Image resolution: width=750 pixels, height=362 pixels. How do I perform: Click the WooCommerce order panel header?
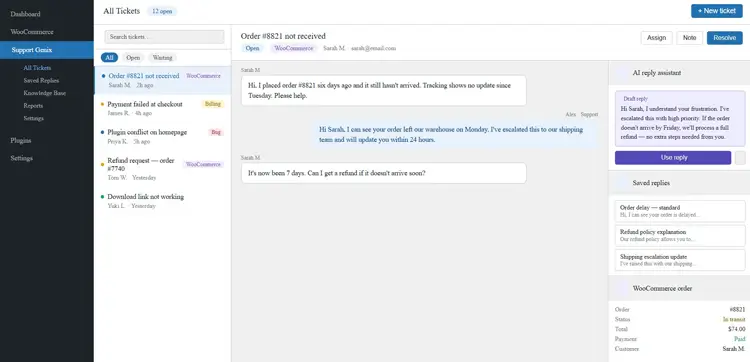(x=679, y=288)
